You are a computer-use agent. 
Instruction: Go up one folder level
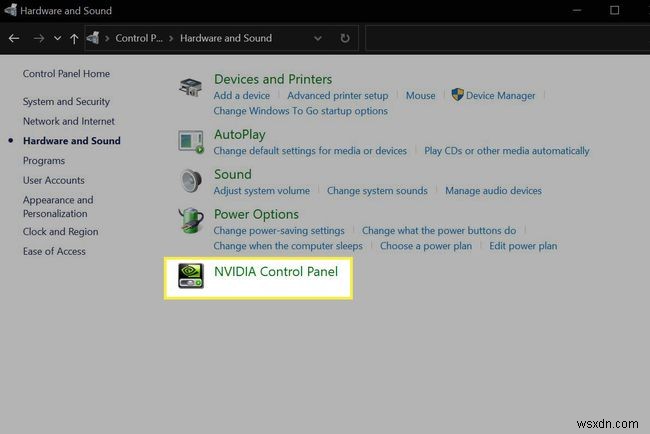pos(75,38)
